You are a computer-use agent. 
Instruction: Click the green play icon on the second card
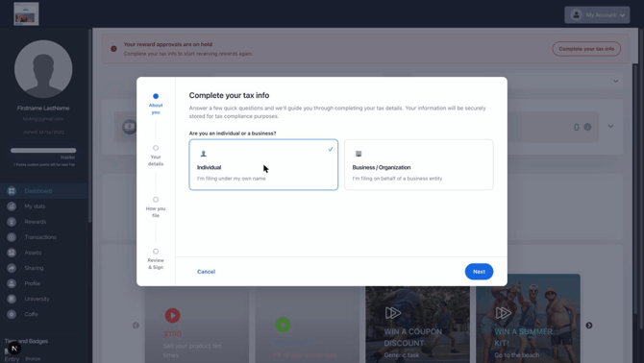click(283, 325)
